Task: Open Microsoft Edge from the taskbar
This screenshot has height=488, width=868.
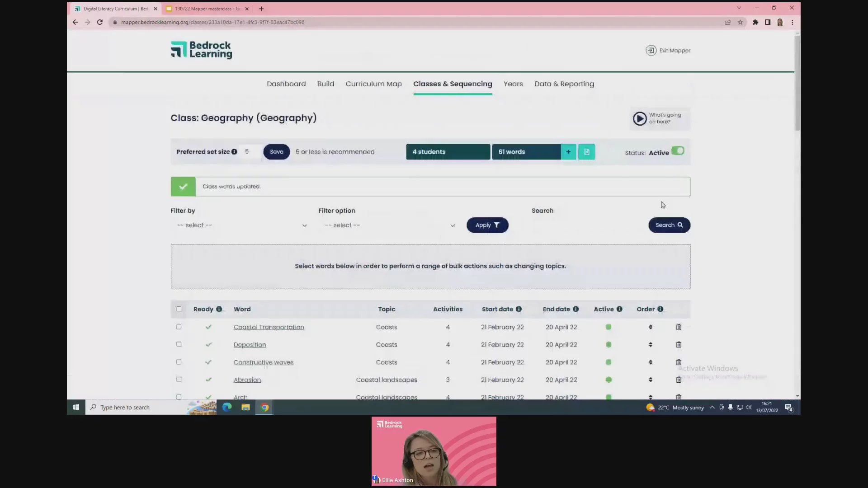Action: coord(227,407)
